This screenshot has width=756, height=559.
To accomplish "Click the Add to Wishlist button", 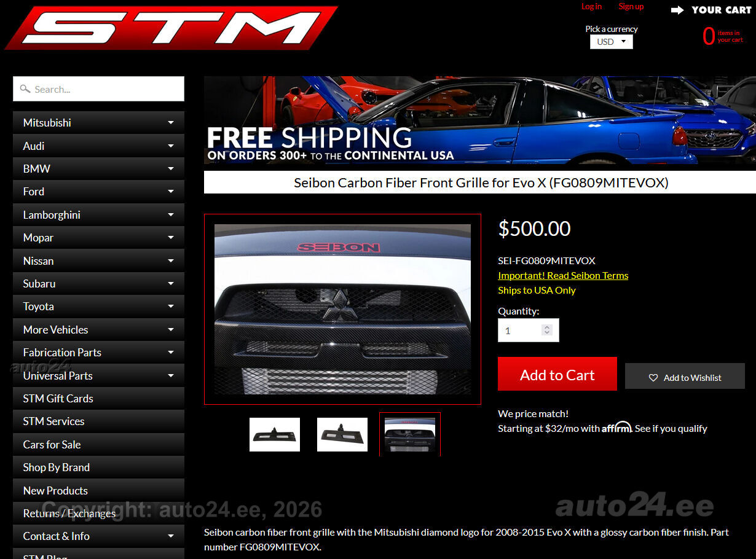I will tap(685, 376).
